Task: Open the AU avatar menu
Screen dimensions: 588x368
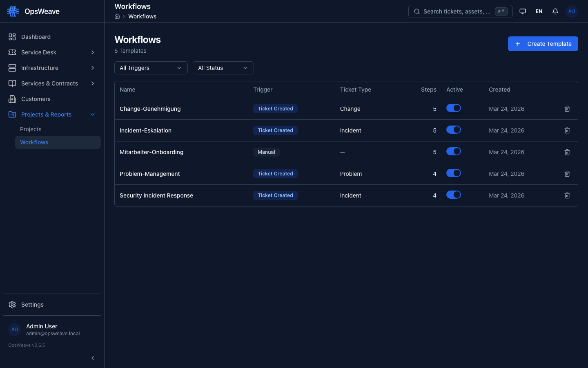Action: 571,11
